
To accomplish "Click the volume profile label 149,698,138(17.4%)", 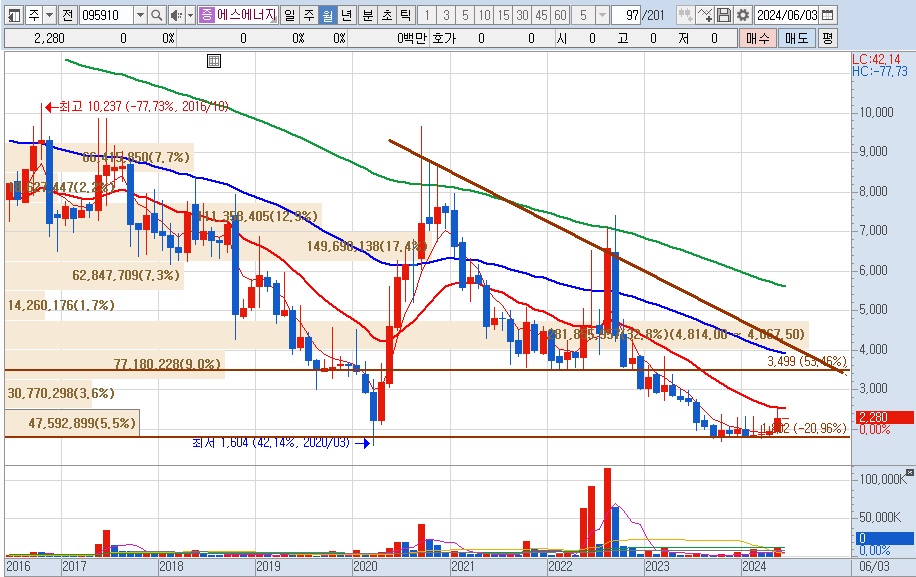I will point(367,246).
